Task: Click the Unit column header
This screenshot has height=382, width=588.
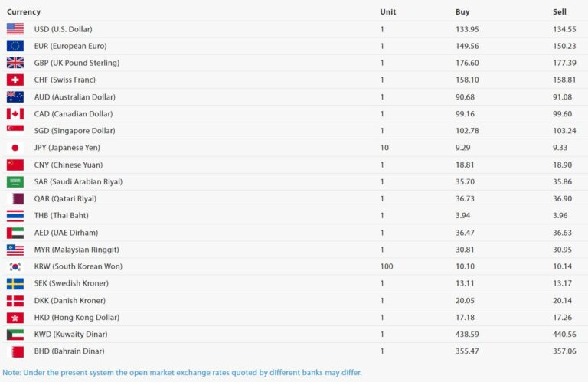Action: point(388,12)
